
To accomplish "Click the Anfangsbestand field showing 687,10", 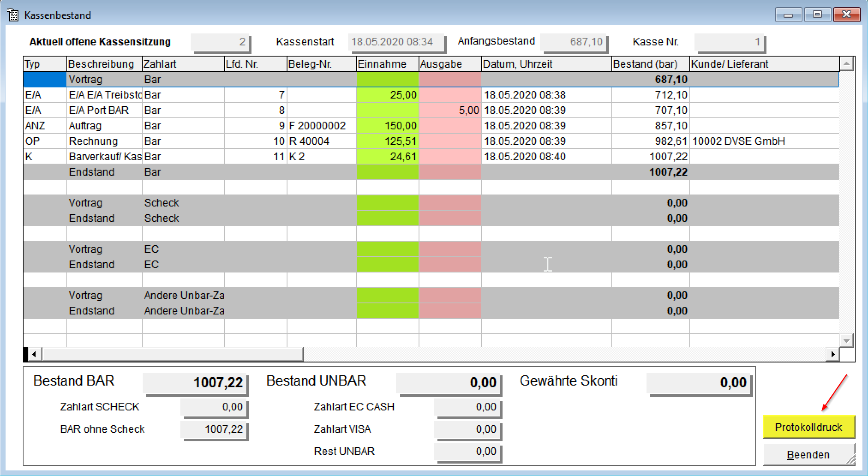I will (x=574, y=42).
